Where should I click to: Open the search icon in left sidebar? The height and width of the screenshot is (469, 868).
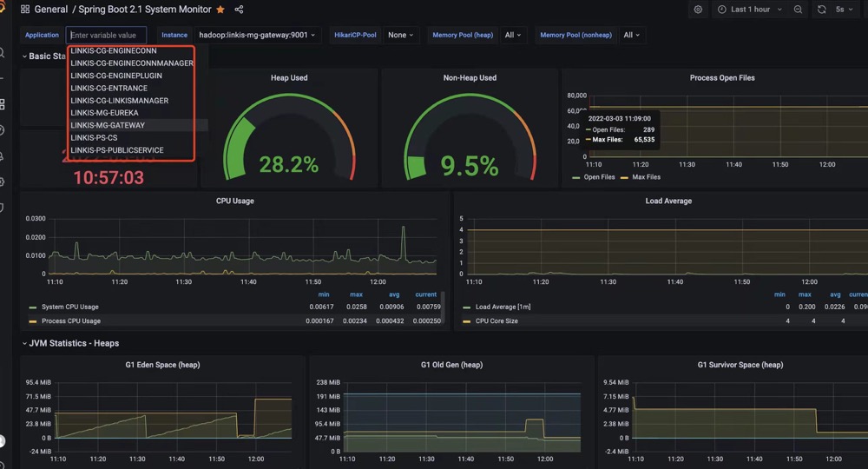pos(3,53)
